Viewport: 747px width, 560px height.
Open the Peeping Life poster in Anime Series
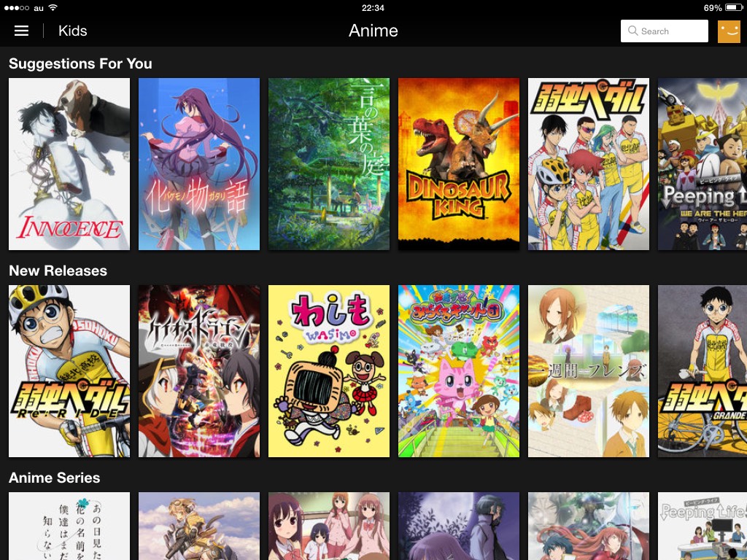pos(703,526)
